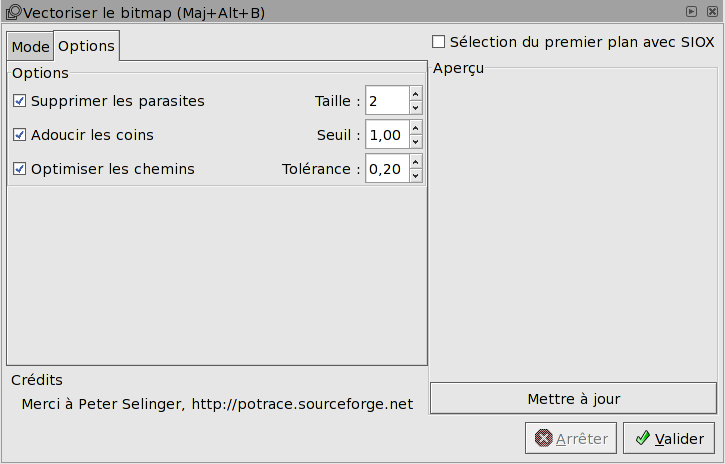The image size is (725, 464).
Task: Enable Sélection du premier plan avec SIOX
Action: [x=438, y=42]
